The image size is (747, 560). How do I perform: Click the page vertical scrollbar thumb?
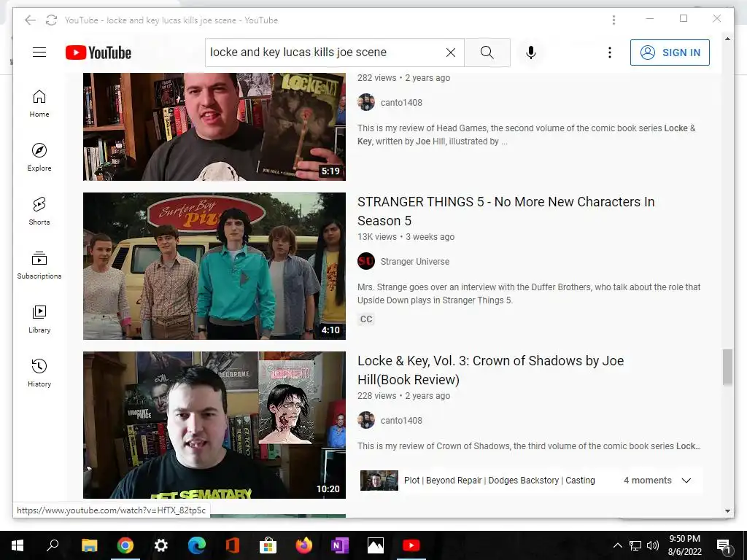pyautogui.click(x=727, y=367)
